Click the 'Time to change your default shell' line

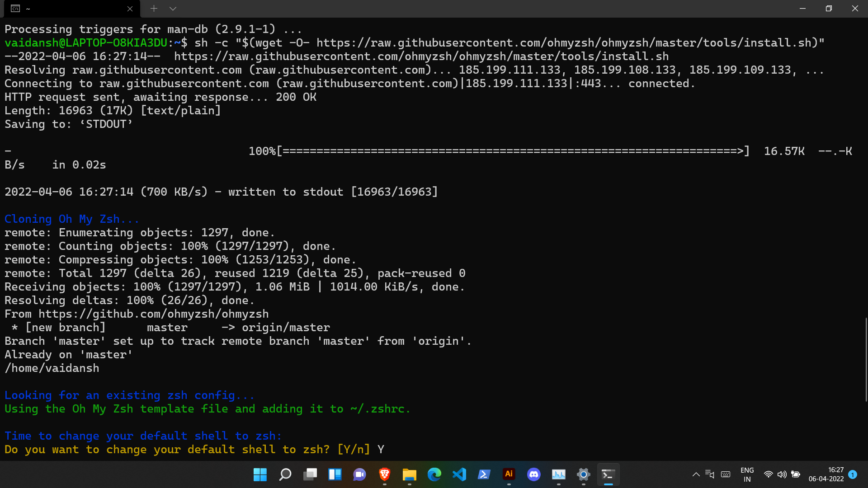(143, 436)
